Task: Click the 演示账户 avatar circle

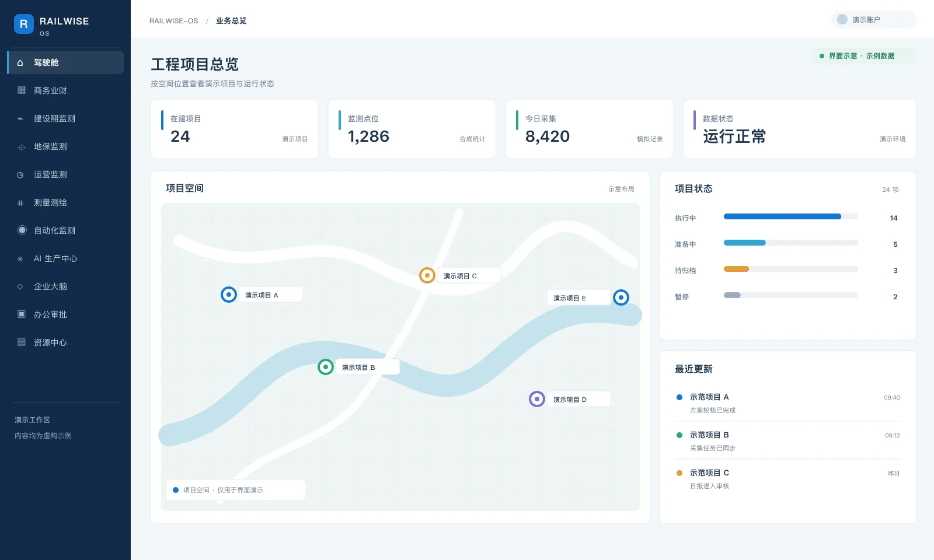Action: 842,19
